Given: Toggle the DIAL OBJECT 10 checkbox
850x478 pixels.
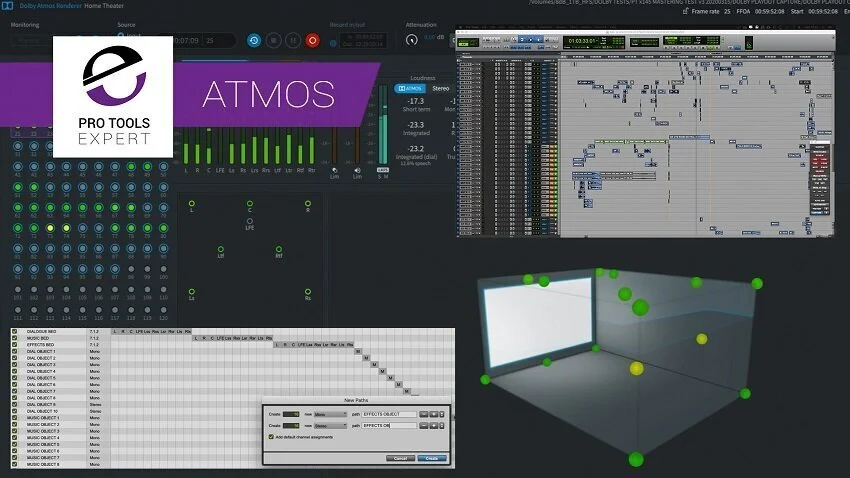Looking at the screenshot, I should pos(15,411).
